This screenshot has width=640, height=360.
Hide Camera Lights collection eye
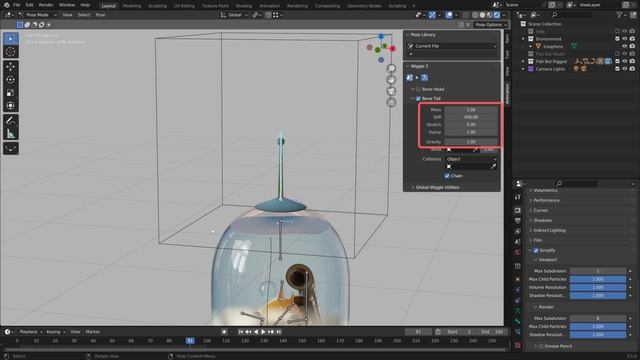[x=624, y=69]
